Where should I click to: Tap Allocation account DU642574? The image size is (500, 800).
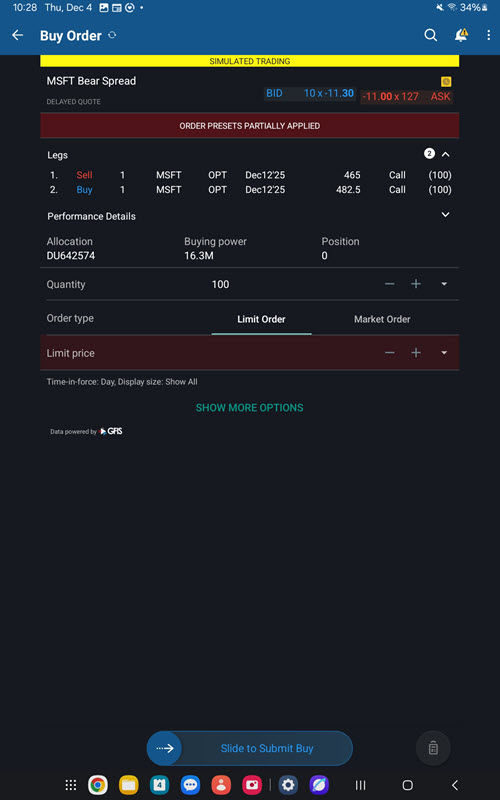(x=71, y=256)
